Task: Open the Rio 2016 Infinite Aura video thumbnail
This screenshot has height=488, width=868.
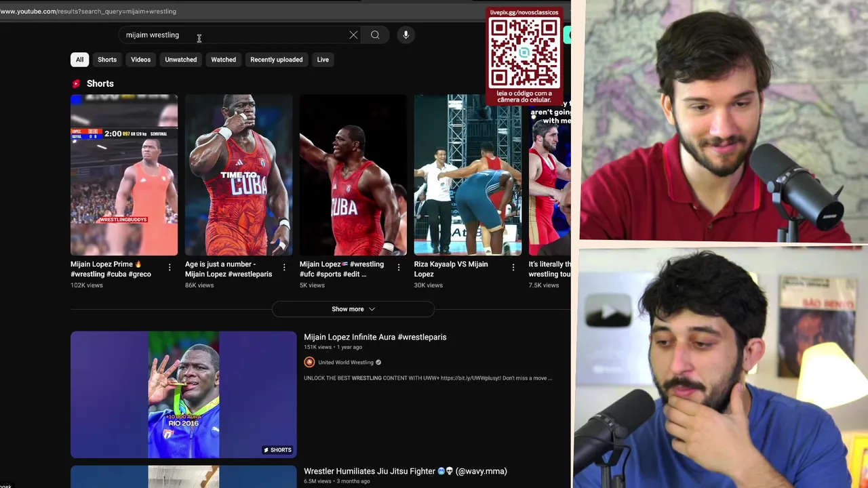Action: point(183,394)
